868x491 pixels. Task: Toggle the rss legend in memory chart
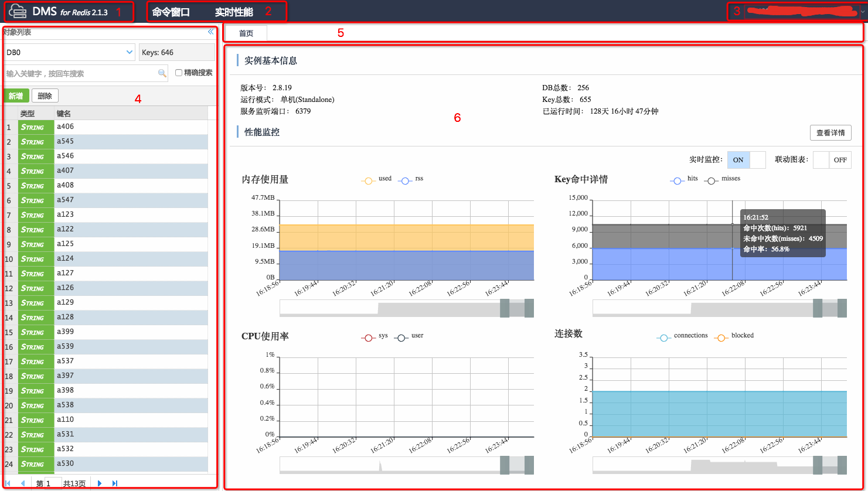(406, 181)
